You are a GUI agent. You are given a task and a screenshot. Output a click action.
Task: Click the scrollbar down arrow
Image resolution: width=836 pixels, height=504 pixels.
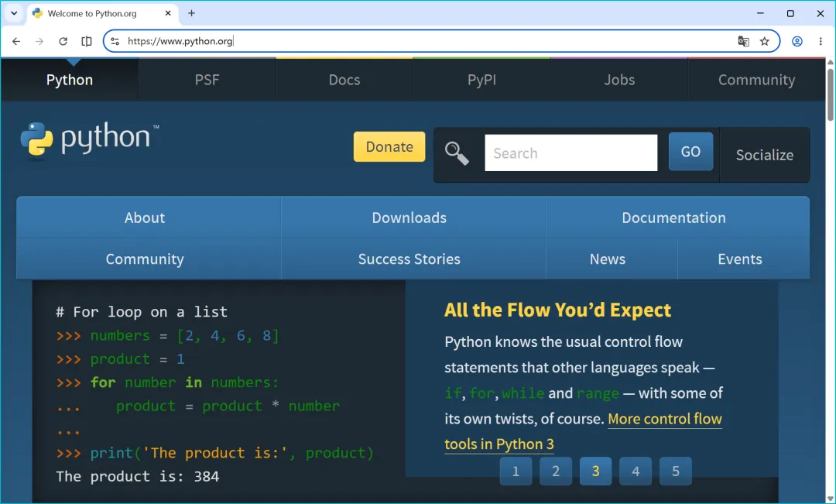[830, 499]
